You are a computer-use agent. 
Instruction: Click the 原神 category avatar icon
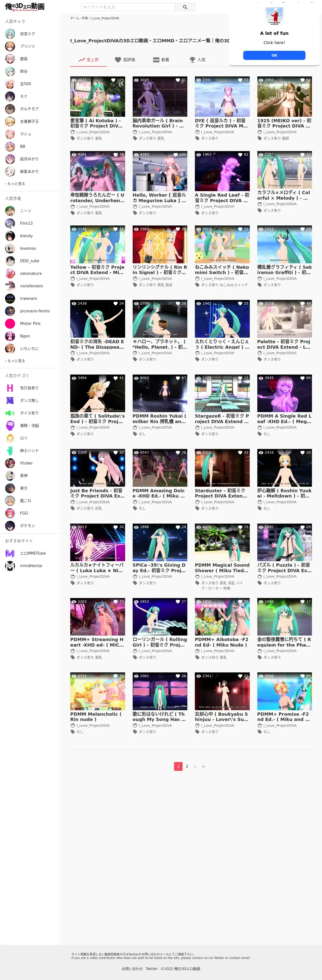point(10,476)
